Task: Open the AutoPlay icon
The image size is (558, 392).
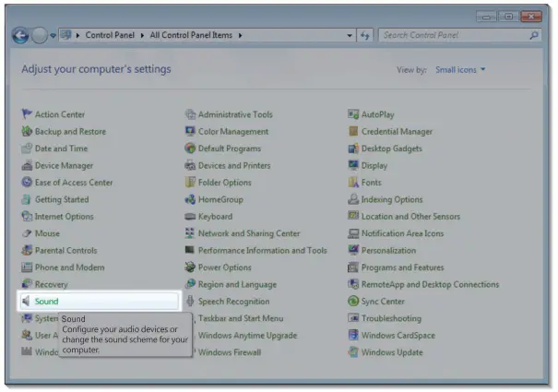Action: pos(353,114)
